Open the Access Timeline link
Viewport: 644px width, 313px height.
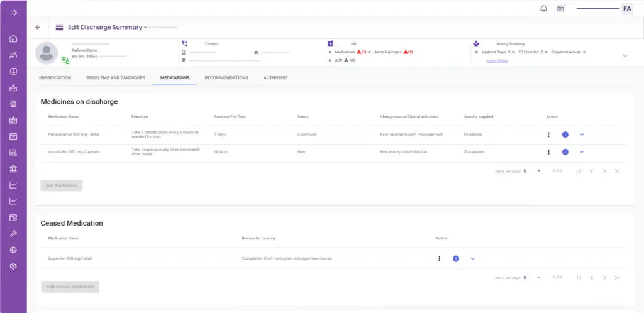[497, 61]
